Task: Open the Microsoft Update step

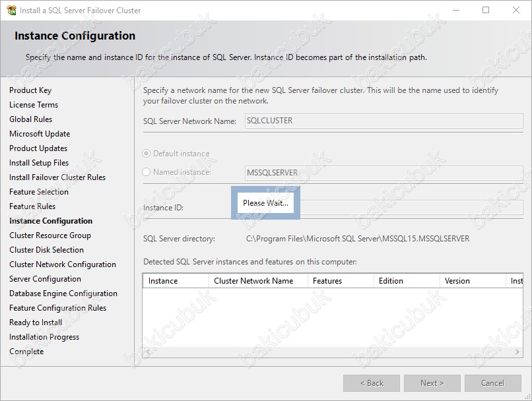Action: (40, 134)
